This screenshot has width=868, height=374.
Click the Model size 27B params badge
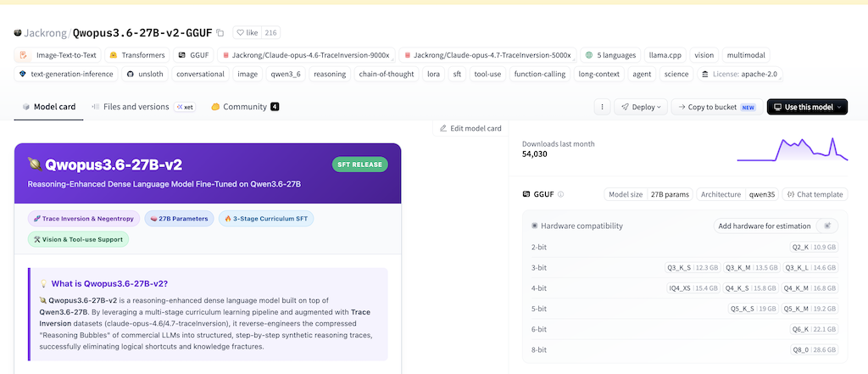point(648,194)
